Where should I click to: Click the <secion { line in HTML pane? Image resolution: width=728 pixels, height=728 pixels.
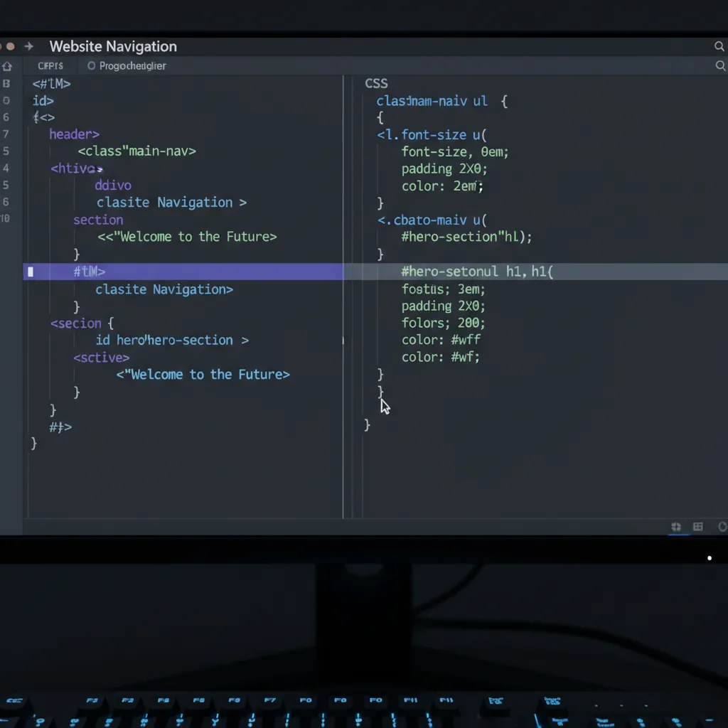tap(82, 323)
